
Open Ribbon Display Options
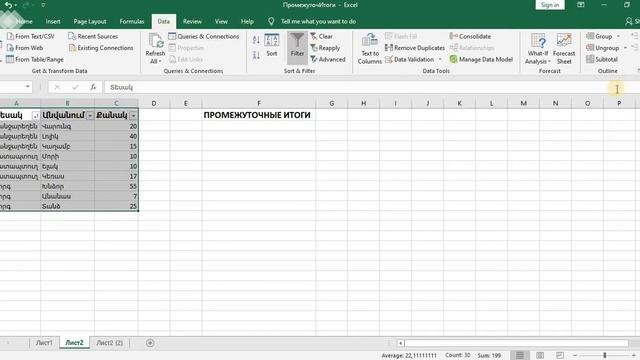pos(580,5)
